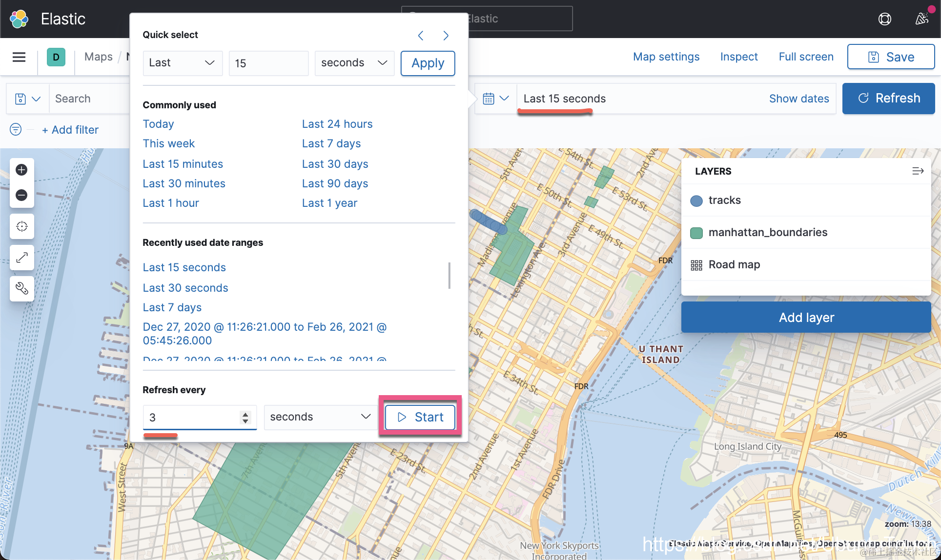Select the Last 15 minutes range
The image size is (941, 560).
coord(183,164)
